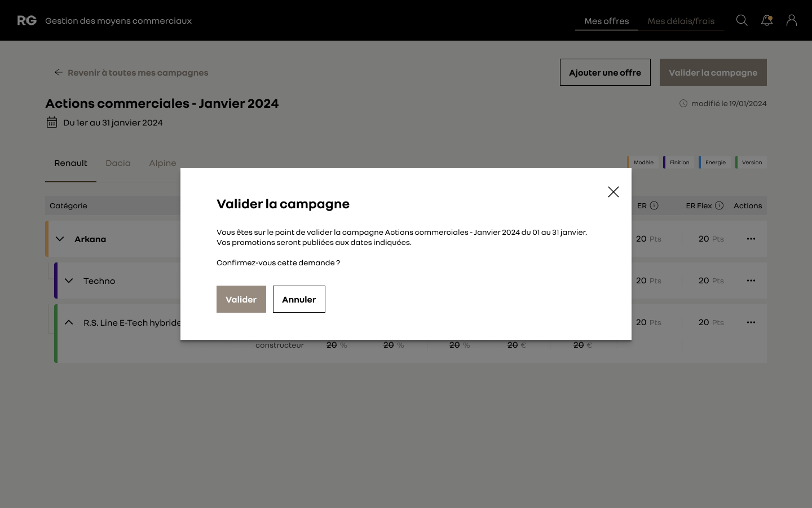Select the Dacia brand tab

click(118, 163)
